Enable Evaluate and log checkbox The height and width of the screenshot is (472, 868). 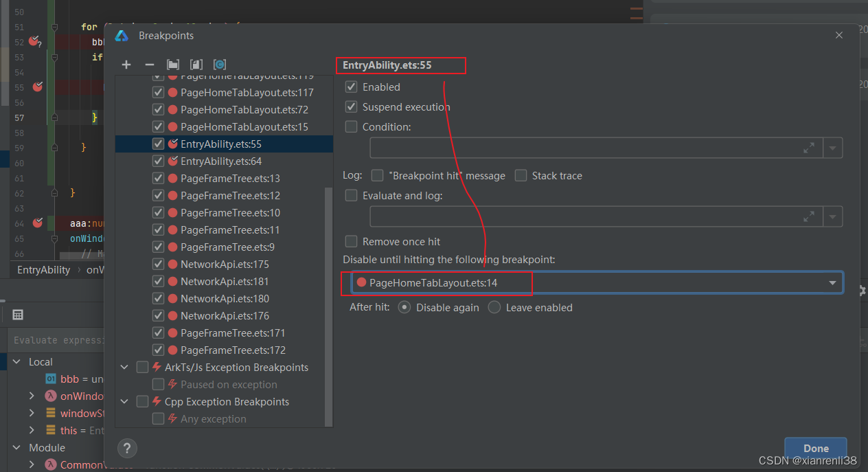tap(352, 196)
